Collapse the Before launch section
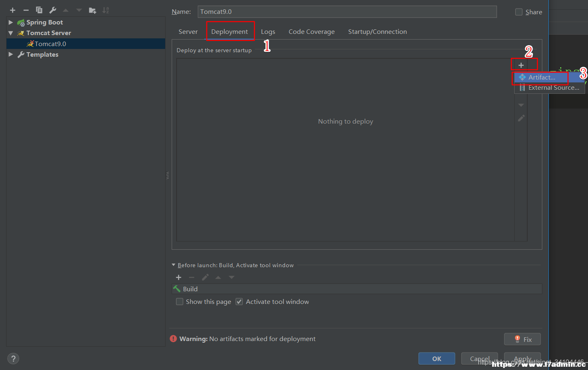 (x=174, y=265)
